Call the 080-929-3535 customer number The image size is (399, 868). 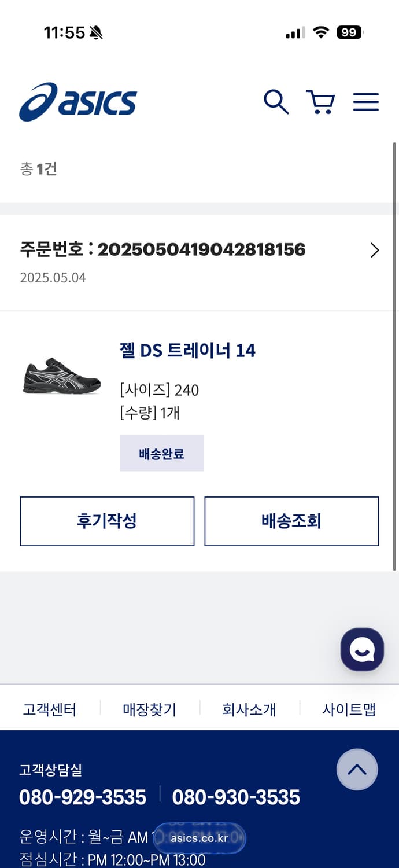pos(83,797)
